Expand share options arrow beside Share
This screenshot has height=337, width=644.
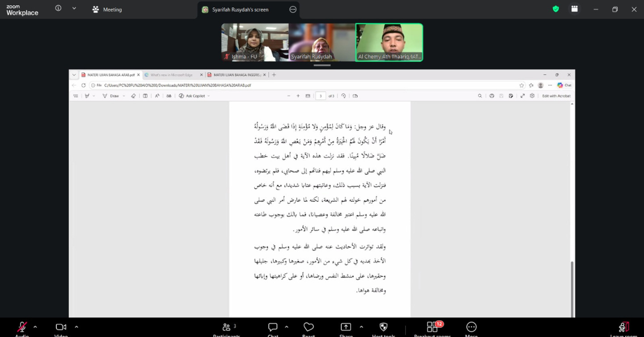point(361,327)
